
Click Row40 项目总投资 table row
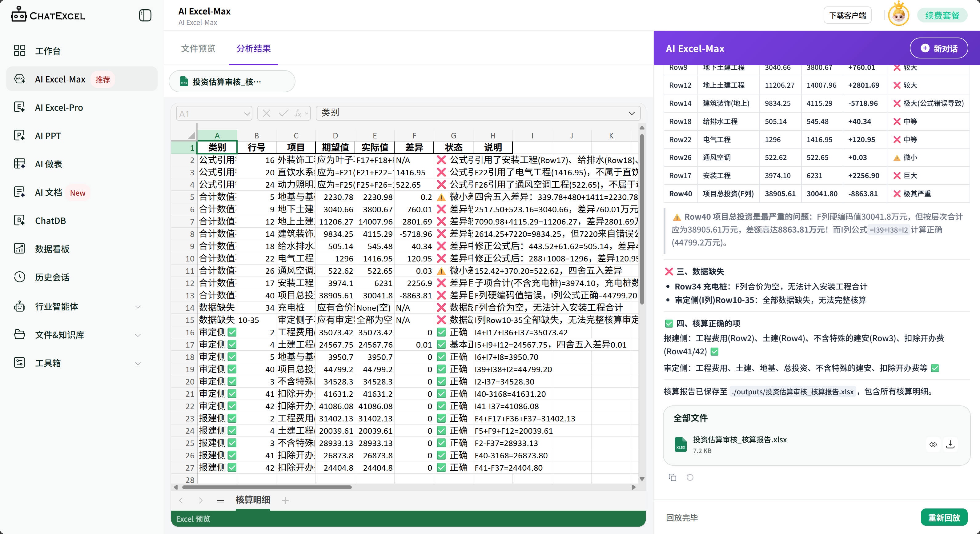(x=817, y=193)
